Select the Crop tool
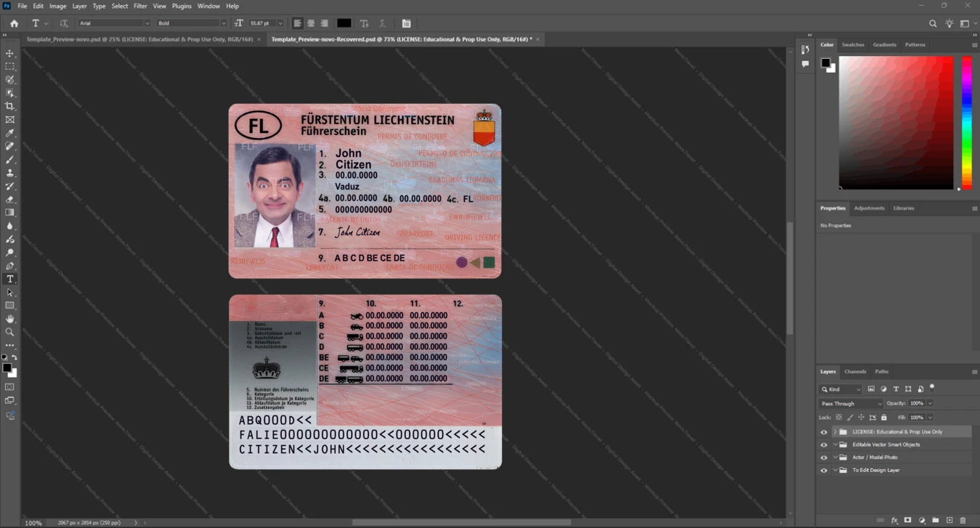Screen dimensions: 980x528 click(10, 106)
